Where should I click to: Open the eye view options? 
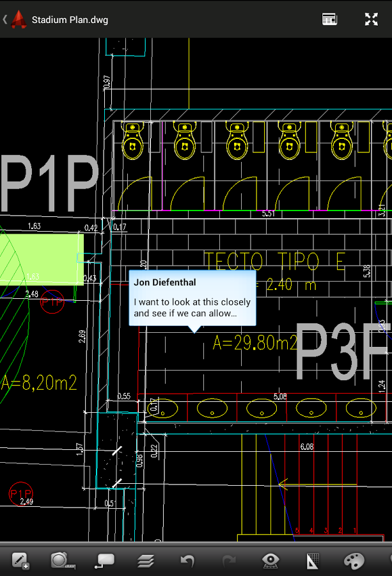click(270, 561)
